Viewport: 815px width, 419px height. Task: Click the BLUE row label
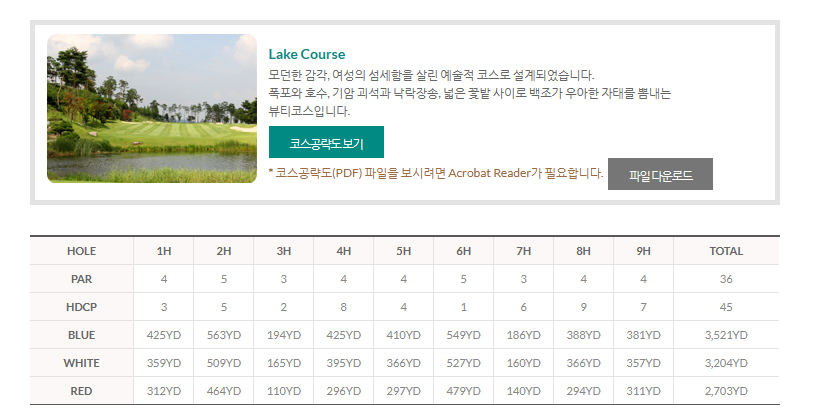[82, 335]
